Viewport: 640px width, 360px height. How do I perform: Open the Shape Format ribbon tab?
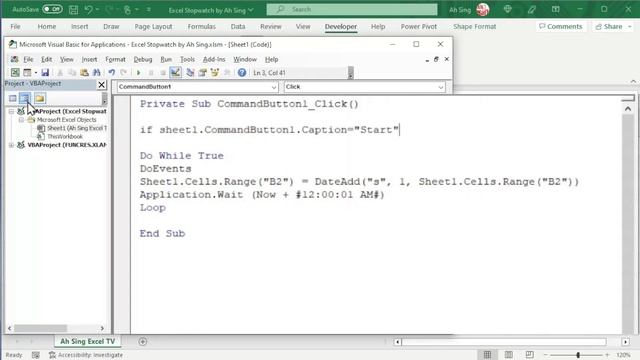click(x=474, y=27)
